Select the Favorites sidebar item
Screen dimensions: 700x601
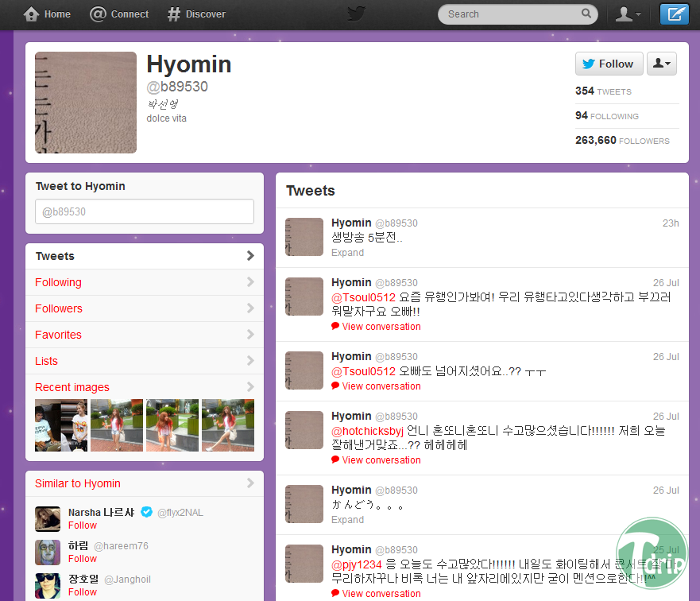[x=145, y=335]
